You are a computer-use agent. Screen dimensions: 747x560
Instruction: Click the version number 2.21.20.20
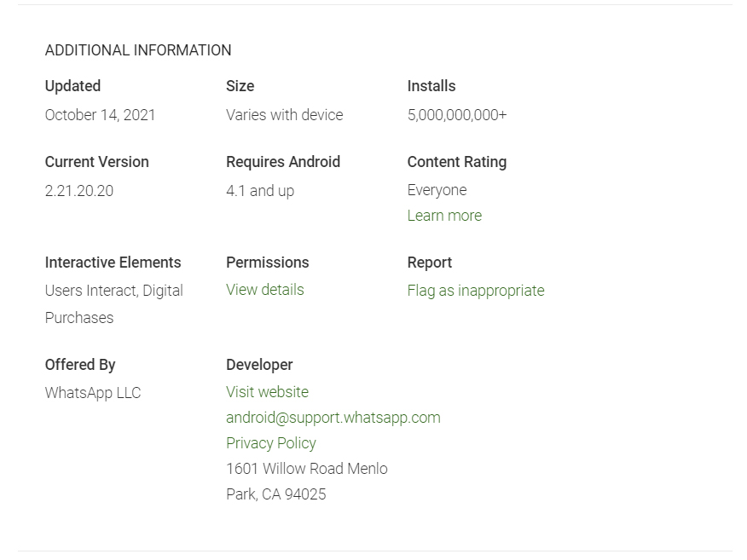tap(78, 191)
